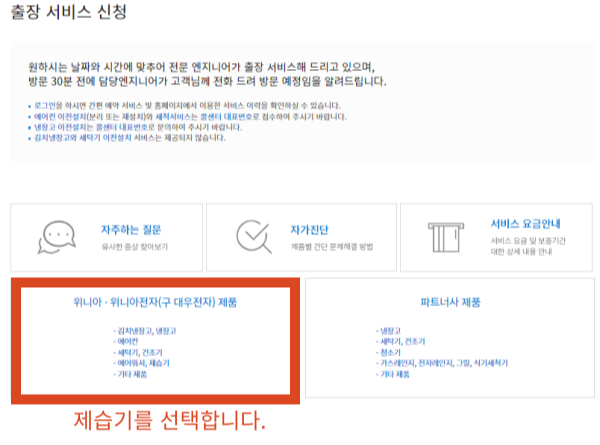Viewport: 600px width, 445px height.
Task: Click the '서비스 요금 및 보증기간' description text
Action: (528, 241)
